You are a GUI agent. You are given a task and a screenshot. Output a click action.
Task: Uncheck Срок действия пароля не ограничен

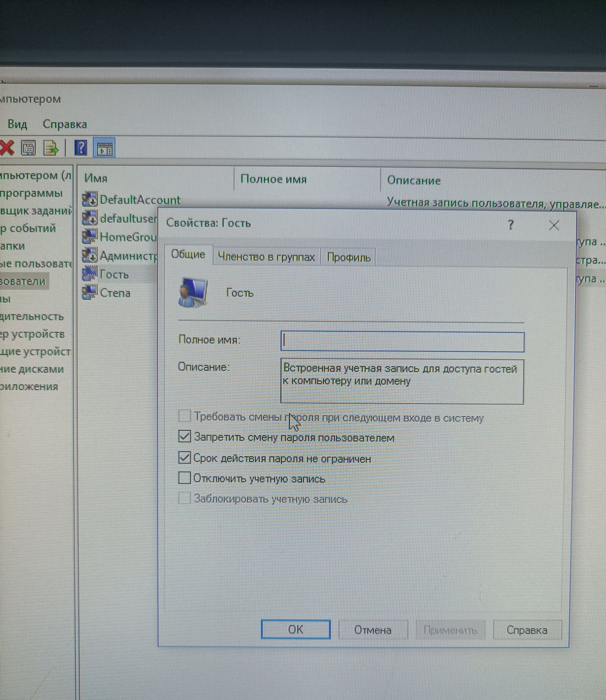point(184,458)
